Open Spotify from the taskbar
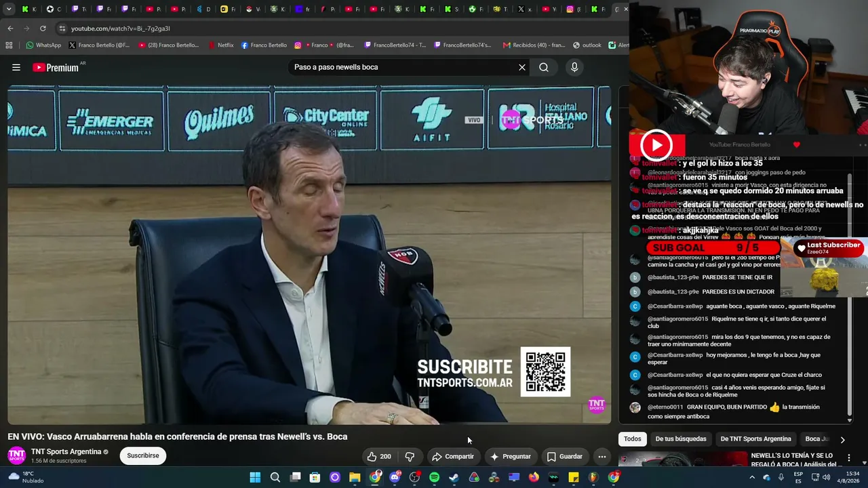The width and height of the screenshot is (868, 488). click(434, 477)
